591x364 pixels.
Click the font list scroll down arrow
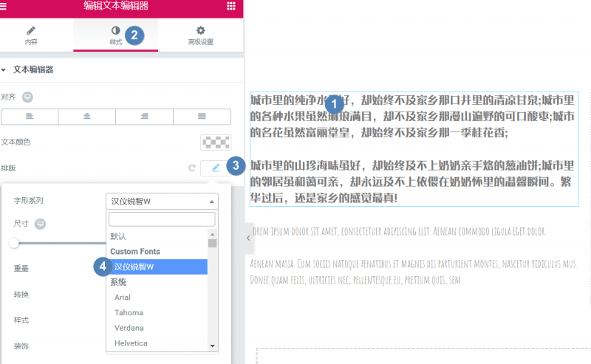click(213, 346)
